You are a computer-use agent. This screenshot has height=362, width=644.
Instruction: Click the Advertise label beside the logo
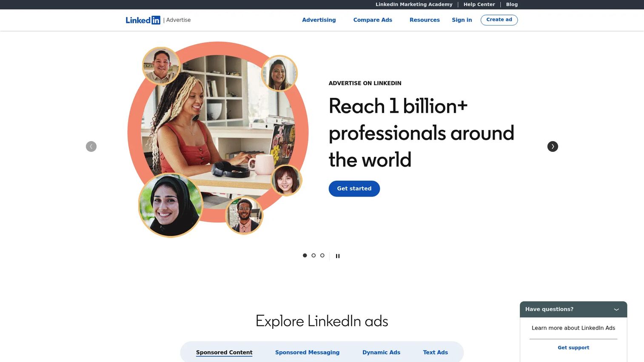coord(178,20)
